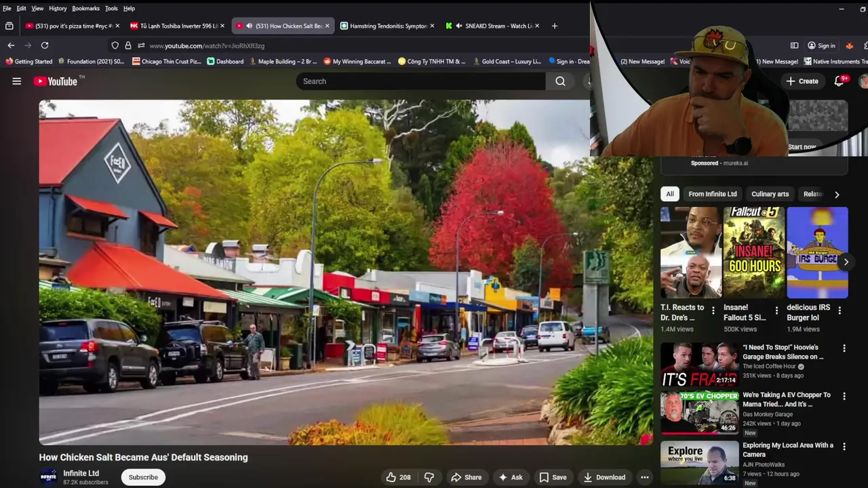868x488 pixels.
Task: Open My Winning Baccarat bookmark
Action: [357, 61]
